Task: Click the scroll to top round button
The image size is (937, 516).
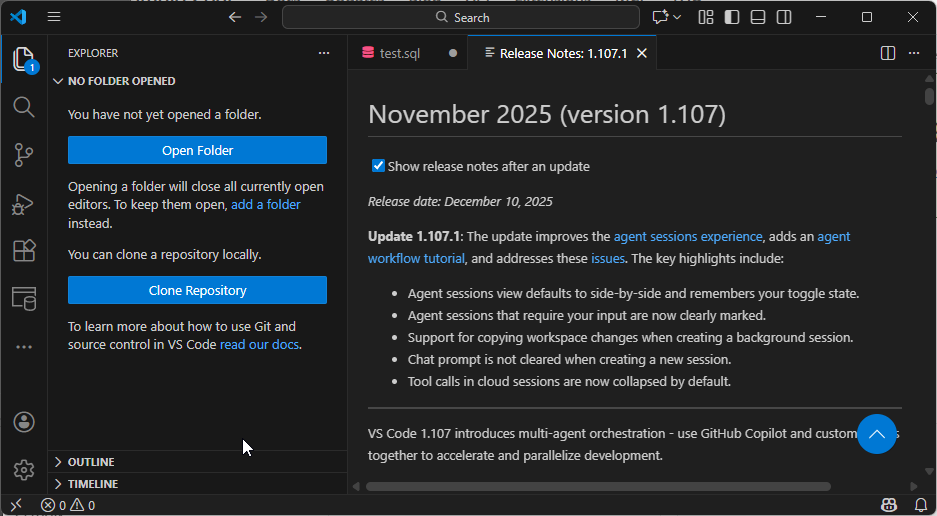Action: pos(877,434)
